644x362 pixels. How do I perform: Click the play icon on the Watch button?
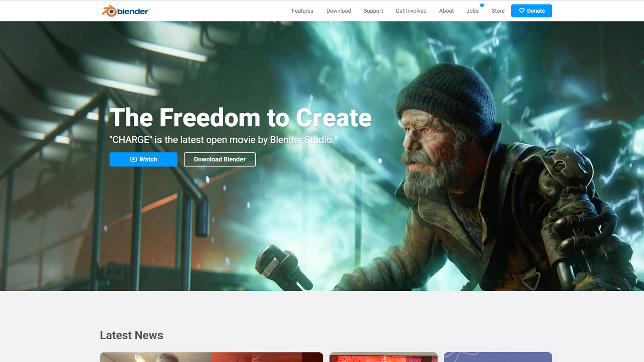tap(133, 159)
